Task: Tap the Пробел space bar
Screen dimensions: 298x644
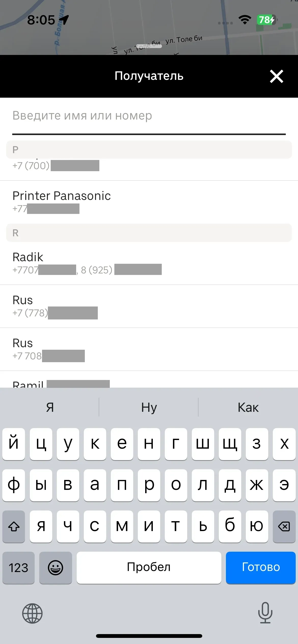Action: tap(149, 567)
